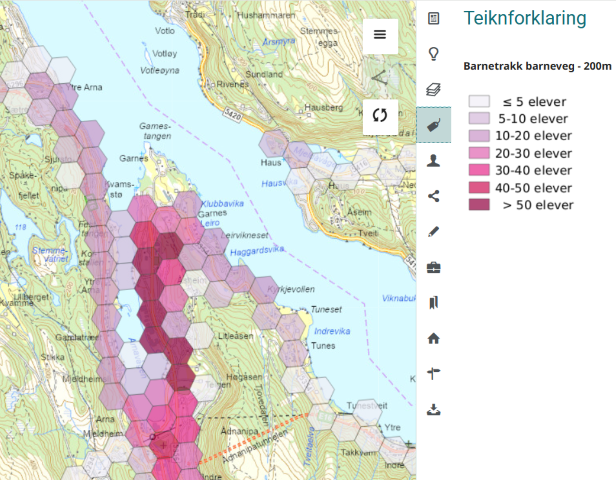Image resolution: width=616 pixels, height=480 pixels.
Task: Open the map layers stack panel
Action: click(434, 89)
